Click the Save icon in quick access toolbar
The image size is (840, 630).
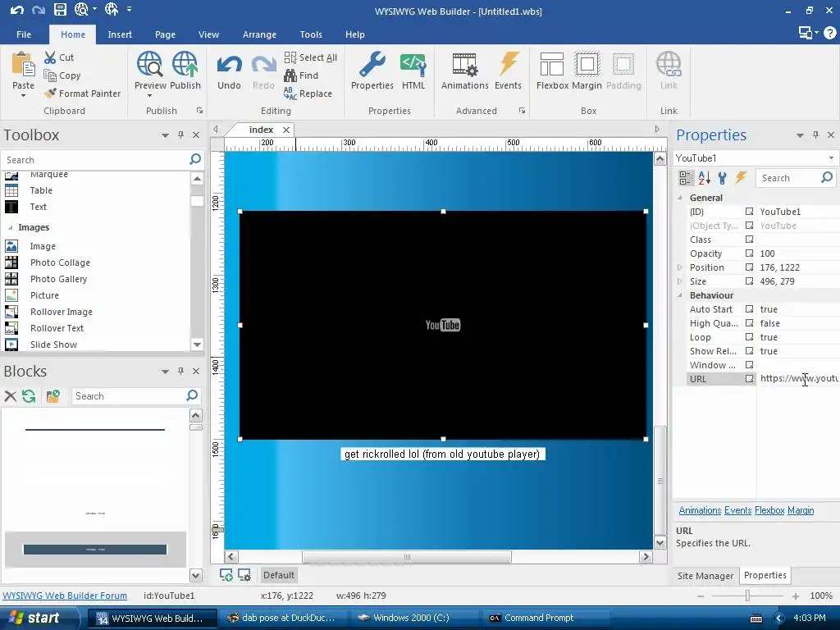(60, 9)
